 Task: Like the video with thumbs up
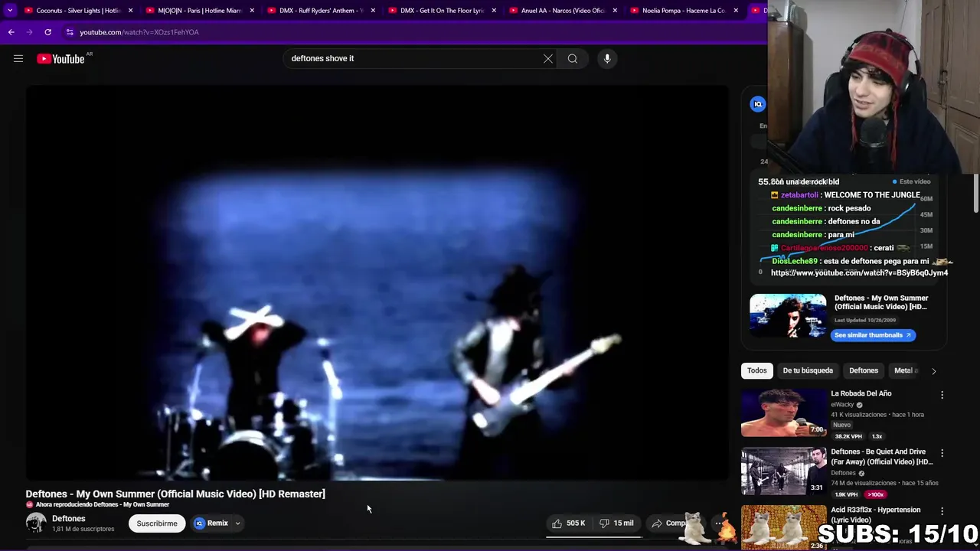(x=568, y=523)
